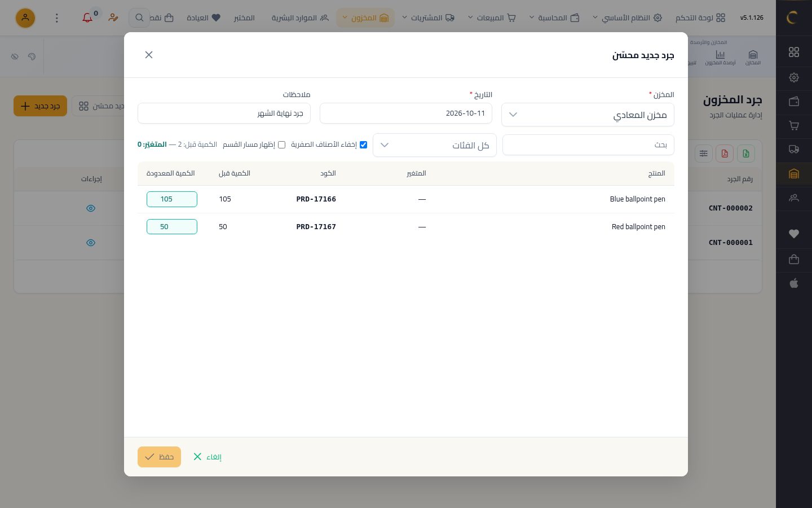The image size is (812, 508).
Task: Expand the المشتريات top menu
Action: pyautogui.click(x=428, y=18)
